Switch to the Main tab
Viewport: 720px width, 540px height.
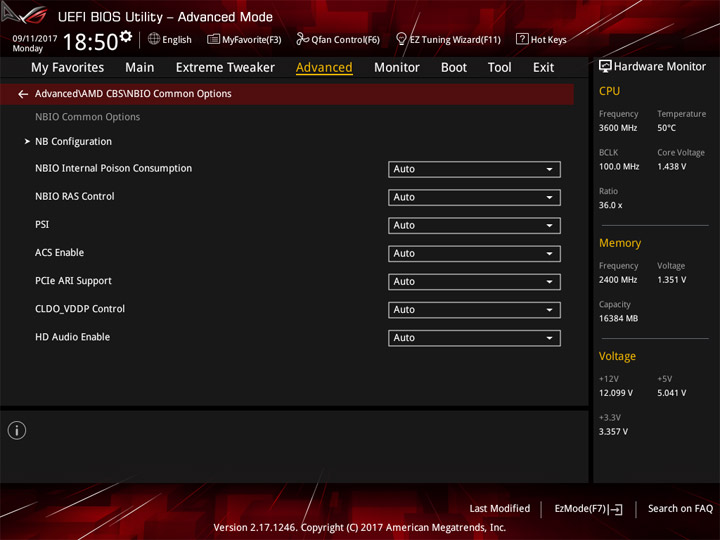click(x=140, y=68)
